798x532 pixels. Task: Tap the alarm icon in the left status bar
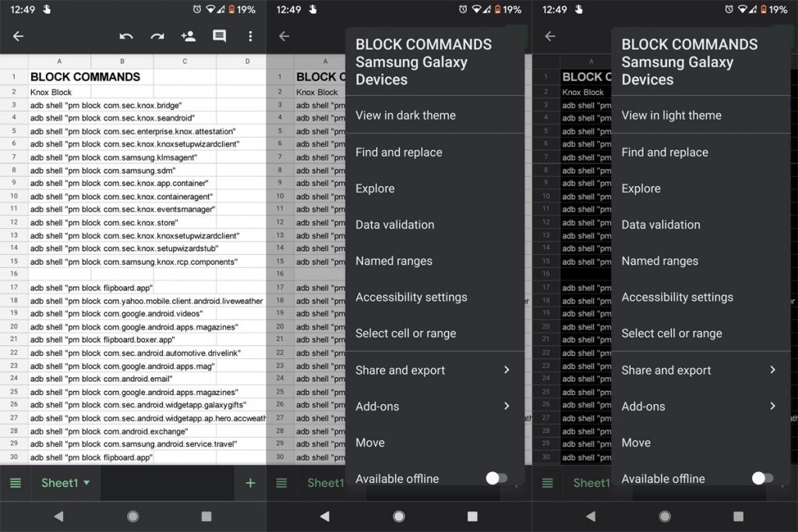pos(197,9)
